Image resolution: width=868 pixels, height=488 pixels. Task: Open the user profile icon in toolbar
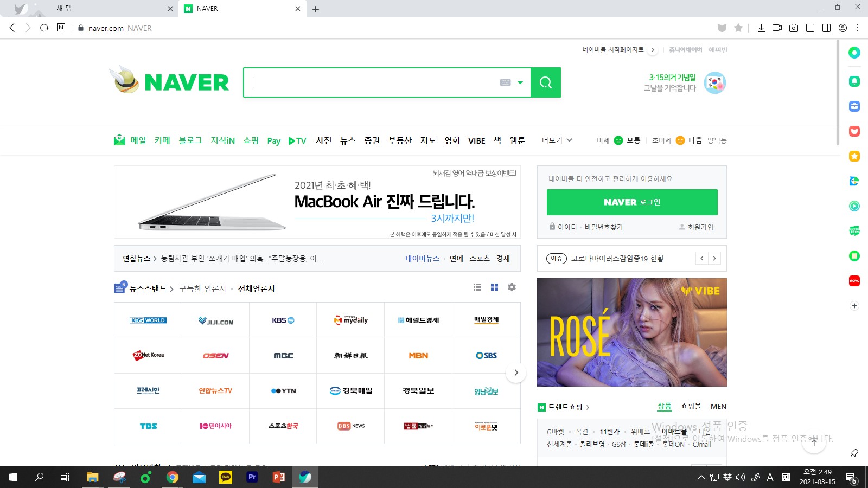[x=843, y=28]
